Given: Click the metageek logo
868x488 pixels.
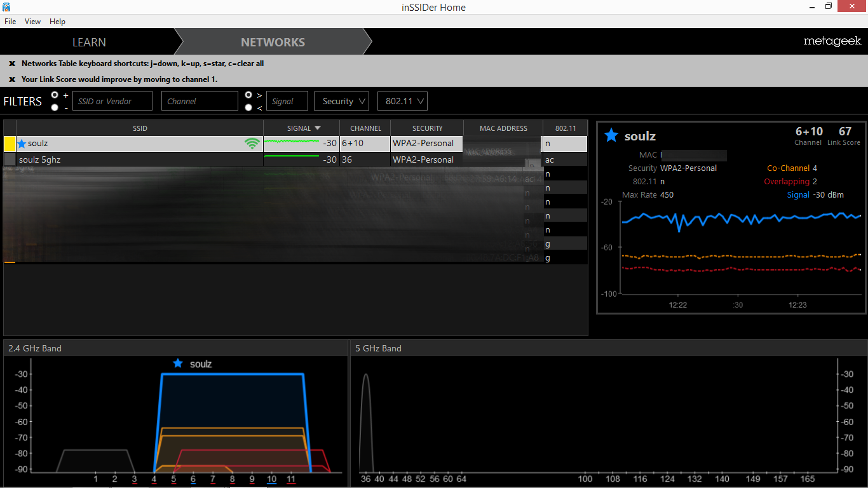Looking at the screenshot, I should click(832, 41).
